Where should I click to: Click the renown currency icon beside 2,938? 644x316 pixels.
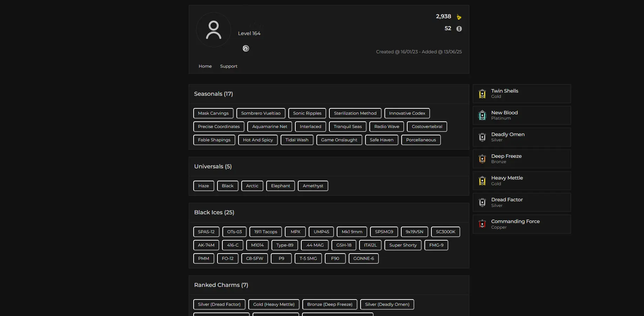pyautogui.click(x=459, y=17)
